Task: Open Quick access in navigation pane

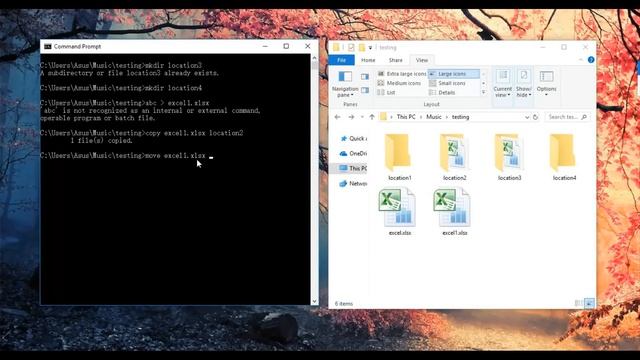Action: [353, 139]
